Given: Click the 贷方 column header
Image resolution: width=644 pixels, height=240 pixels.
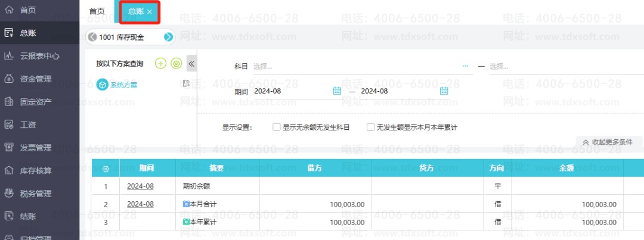Looking at the screenshot, I should click(x=428, y=168).
